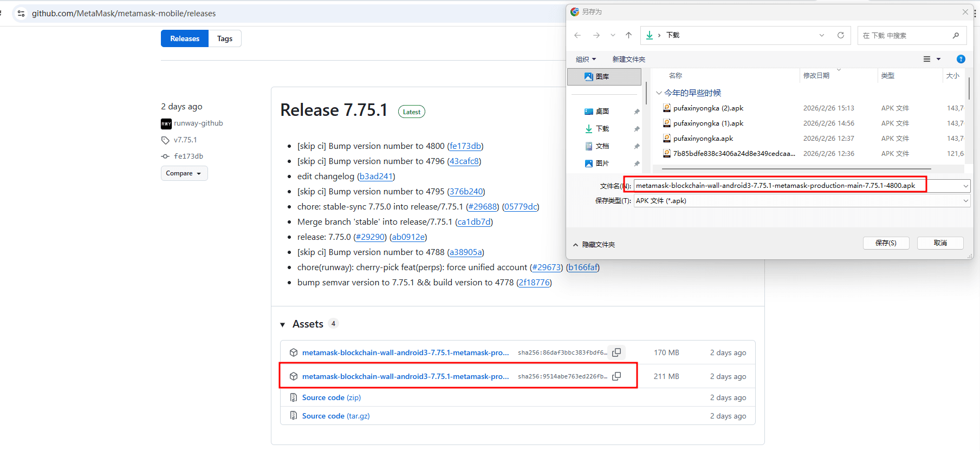The width and height of the screenshot is (980, 451).
Task: Switch to the Releases tab
Action: pos(185,38)
